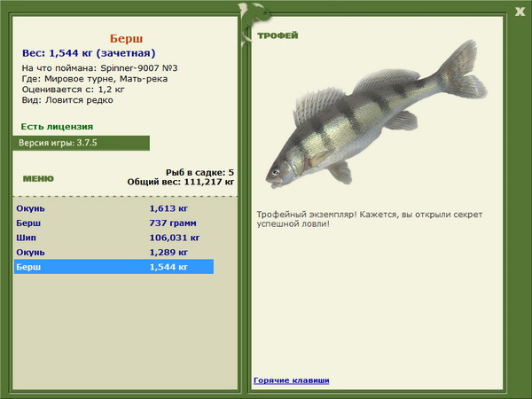This screenshot has height=399, width=532.
Task: Click the Трофейный экземпляр description text
Action: [x=369, y=219]
